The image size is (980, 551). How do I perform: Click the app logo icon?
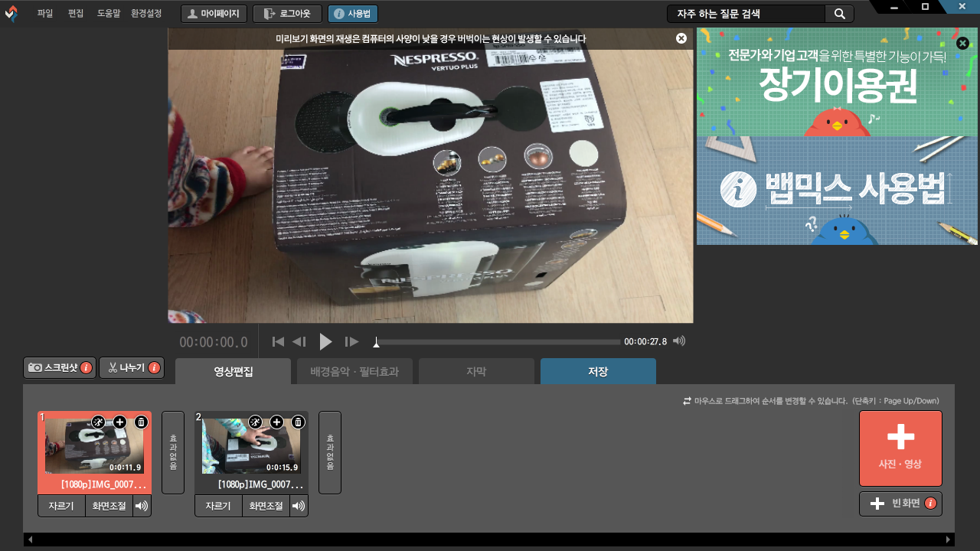(x=11, y=14)
